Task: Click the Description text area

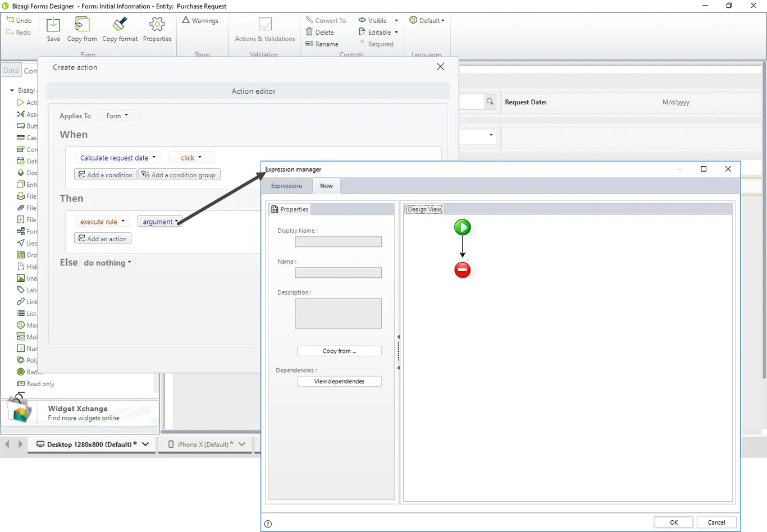Action: (x=338, y=313)
